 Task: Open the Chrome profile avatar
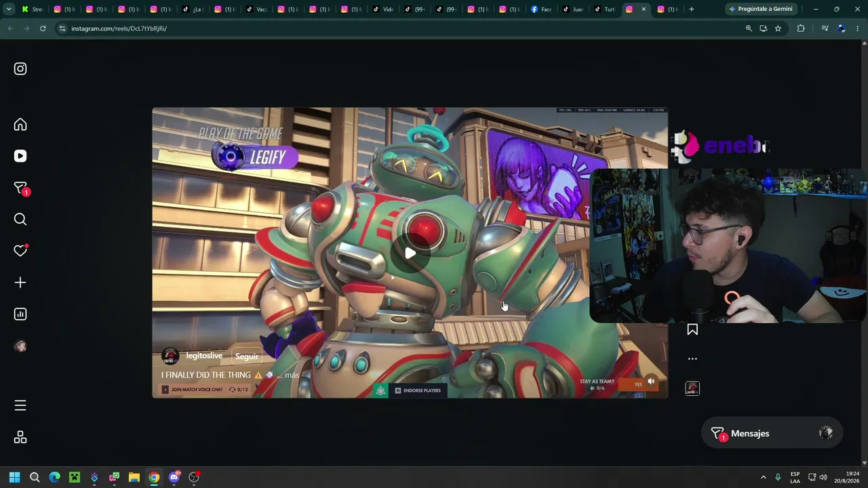(842, 28)
